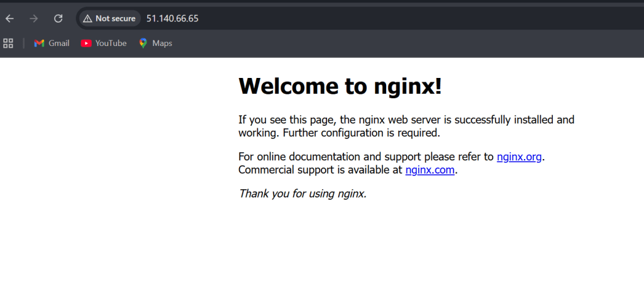Click the forward navigation arrow
This screenshot has width=644, height=283.
[x=34, y=18]
